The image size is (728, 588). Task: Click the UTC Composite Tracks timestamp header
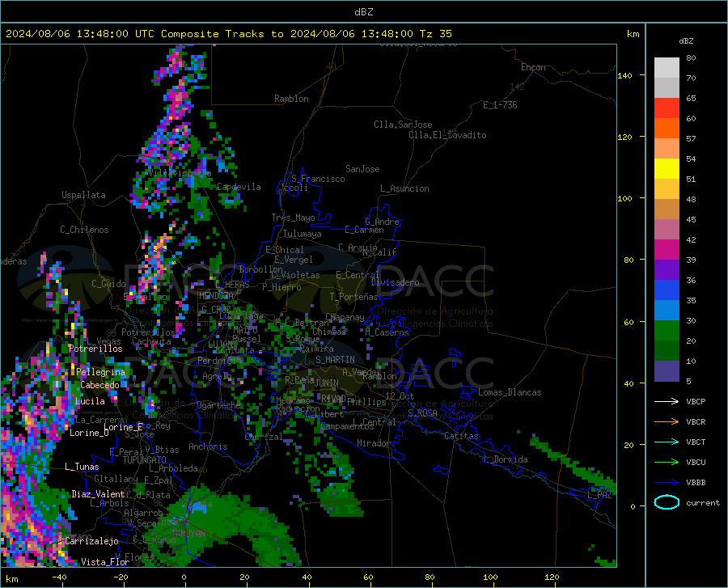pos(228,34)
